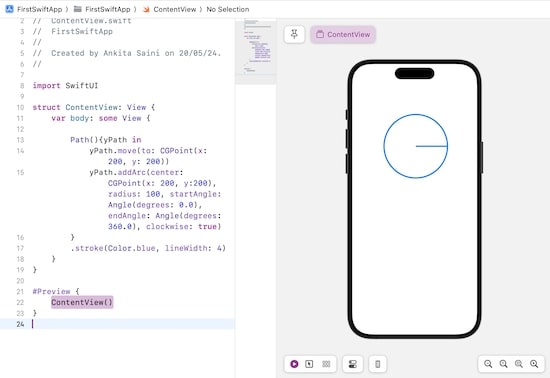The width and height of the screenshot is (550, 378).
Task: Click the blue circle in the phone preview
Action: pyautogui.click(x=416, y=146)
